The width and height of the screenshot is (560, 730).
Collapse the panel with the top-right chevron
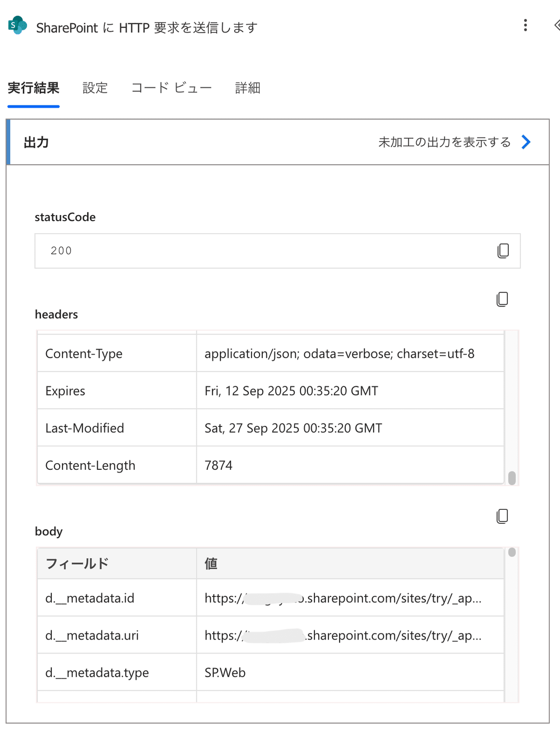pyautogui.click(x=556, y=25)
